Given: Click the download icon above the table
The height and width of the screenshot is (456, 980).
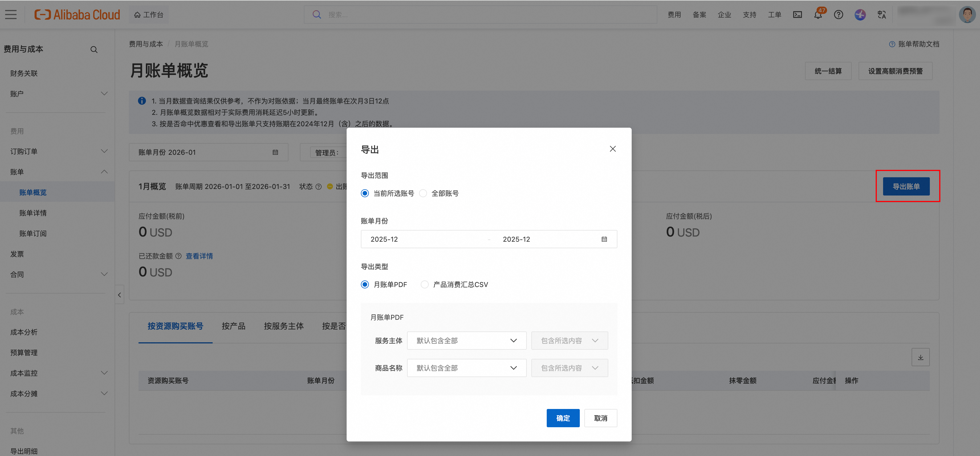Looking at the screenshot, I should click(920, 357).
